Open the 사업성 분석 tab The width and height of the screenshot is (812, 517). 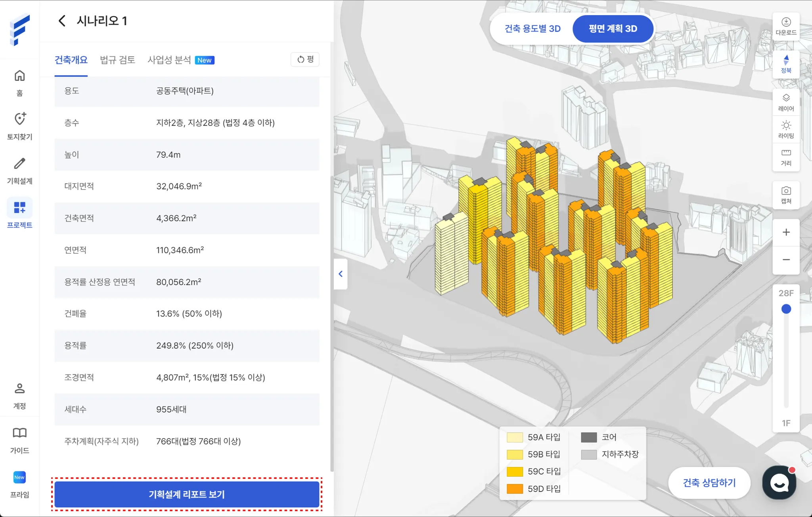169,60
